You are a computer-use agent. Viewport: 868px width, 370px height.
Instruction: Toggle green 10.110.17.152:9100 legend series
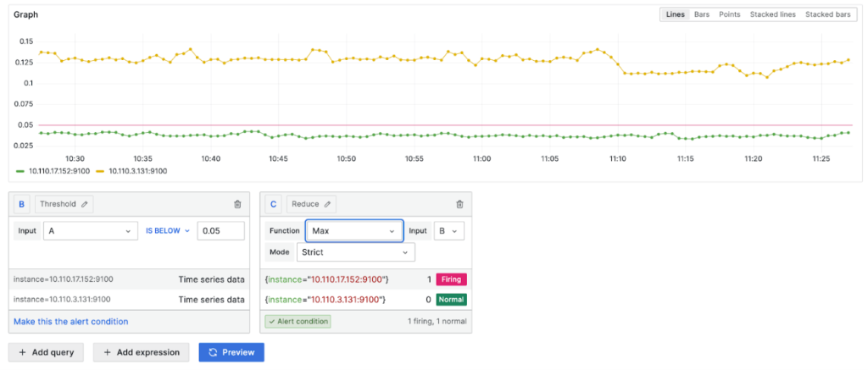53,171
